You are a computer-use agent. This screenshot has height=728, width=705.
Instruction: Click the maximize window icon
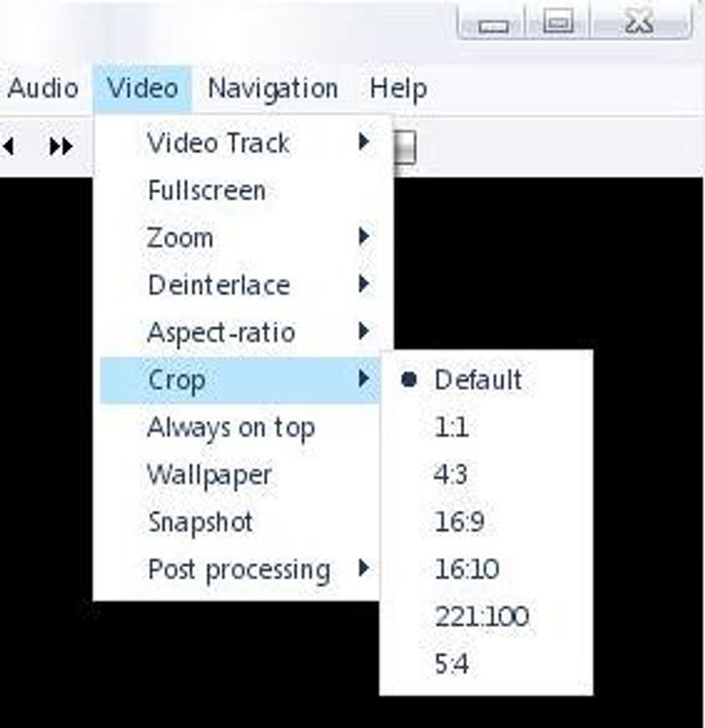[559, 23]
